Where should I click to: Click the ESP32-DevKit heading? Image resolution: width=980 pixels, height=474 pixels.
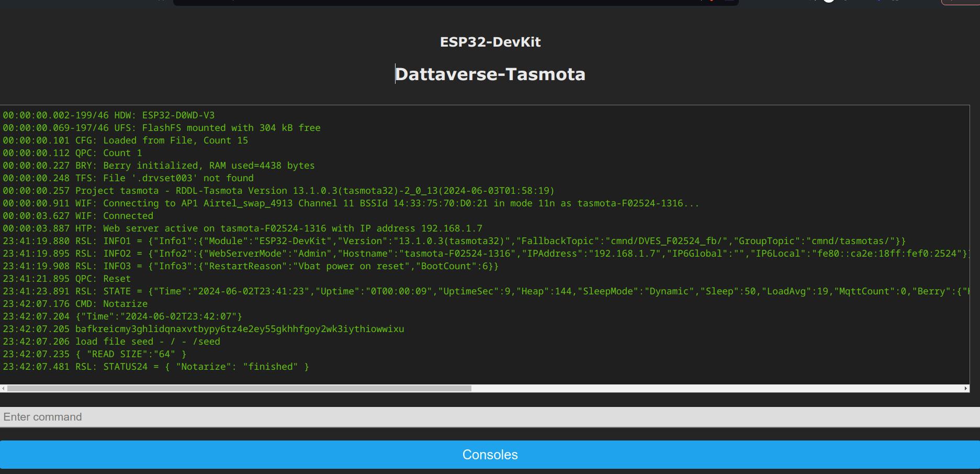[x=490, y=42]
